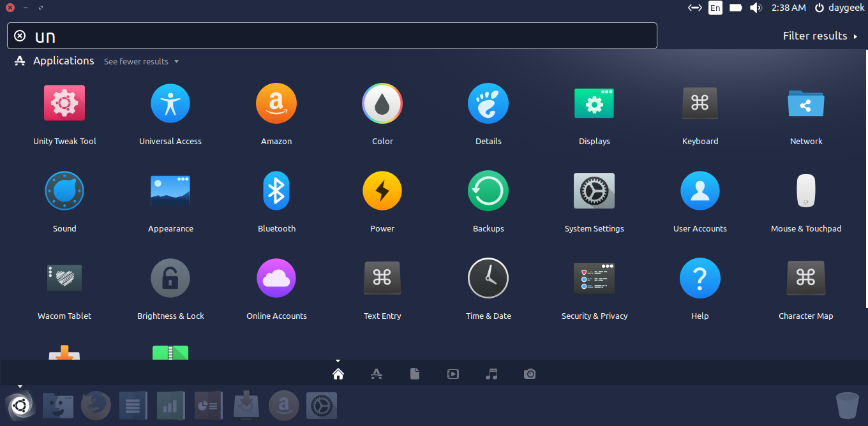The width and height of the screenshot is (868, 426).
Task: Open Files manager from the launcher
Action: pyautogui.click(x=58, y=406)
